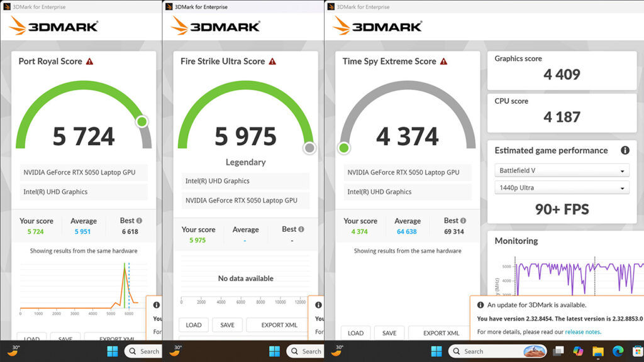Open the Battlefield V game dropdown

[x=562, y=170]
